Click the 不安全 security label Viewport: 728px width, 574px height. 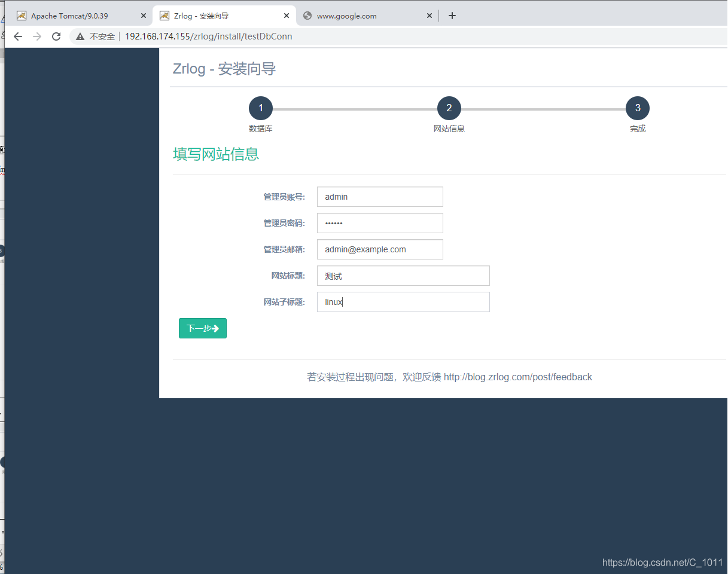(102, 36)
